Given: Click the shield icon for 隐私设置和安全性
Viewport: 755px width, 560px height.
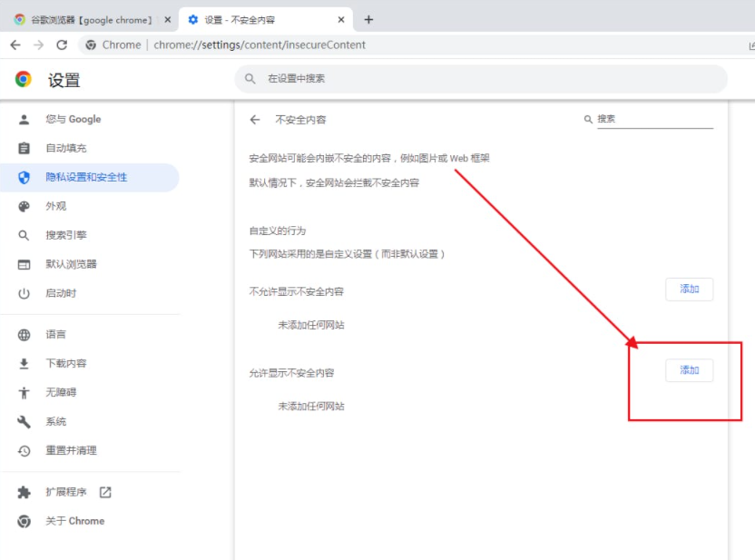Looking at the screenshot, I should tap(24, 177).
